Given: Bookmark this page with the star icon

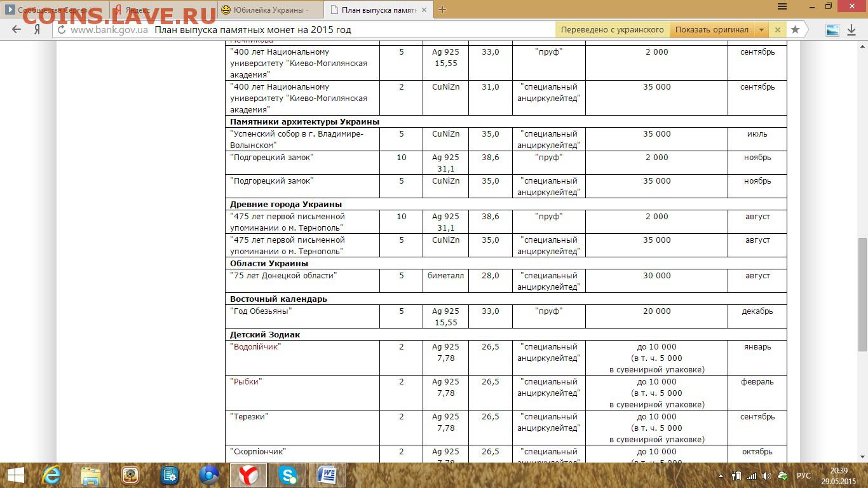Looking at the screenshot, I should click(795, 30).
